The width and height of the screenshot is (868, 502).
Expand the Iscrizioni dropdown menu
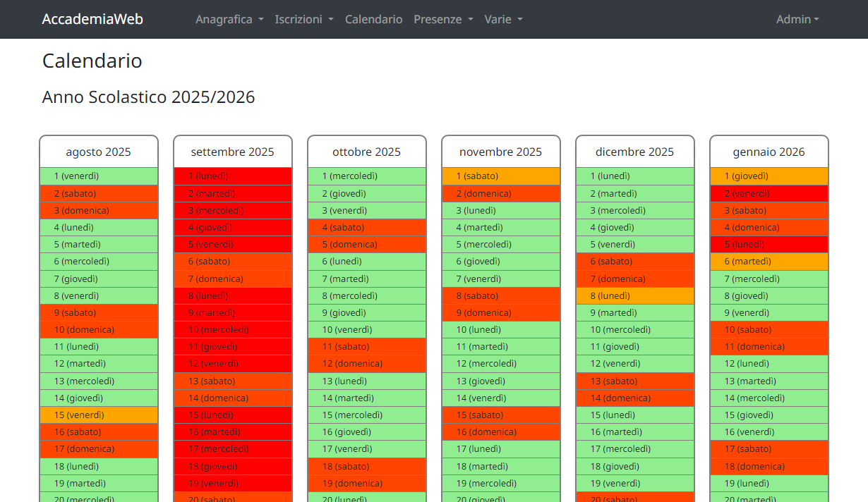(303, 19)
